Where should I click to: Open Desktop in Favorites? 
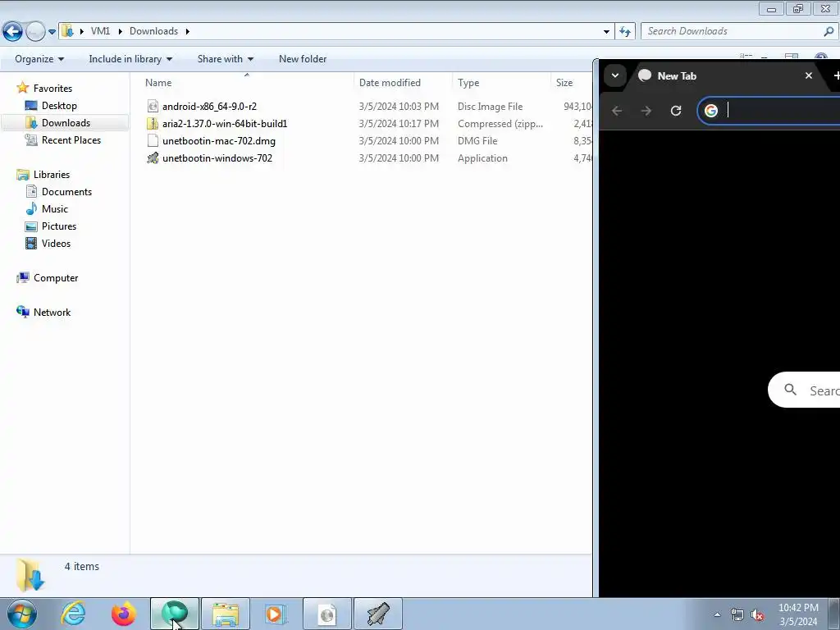point(59,106)
